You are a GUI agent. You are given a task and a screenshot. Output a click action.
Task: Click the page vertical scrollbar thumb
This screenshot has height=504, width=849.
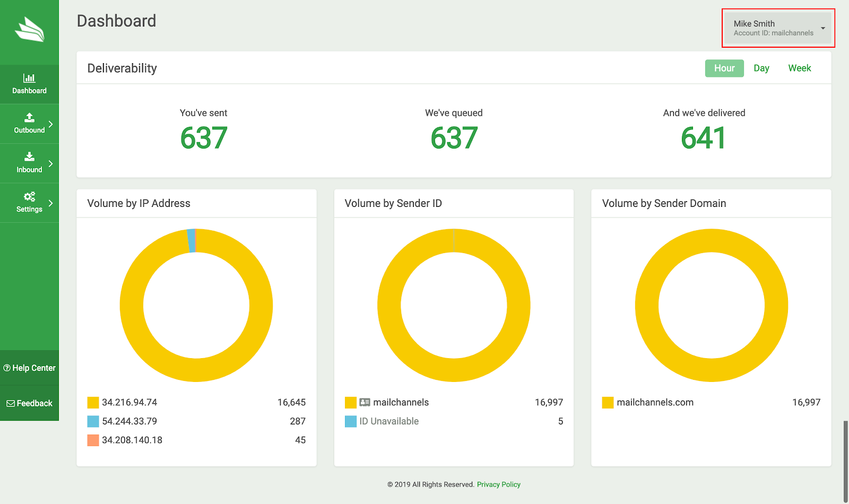click(845, 460)
